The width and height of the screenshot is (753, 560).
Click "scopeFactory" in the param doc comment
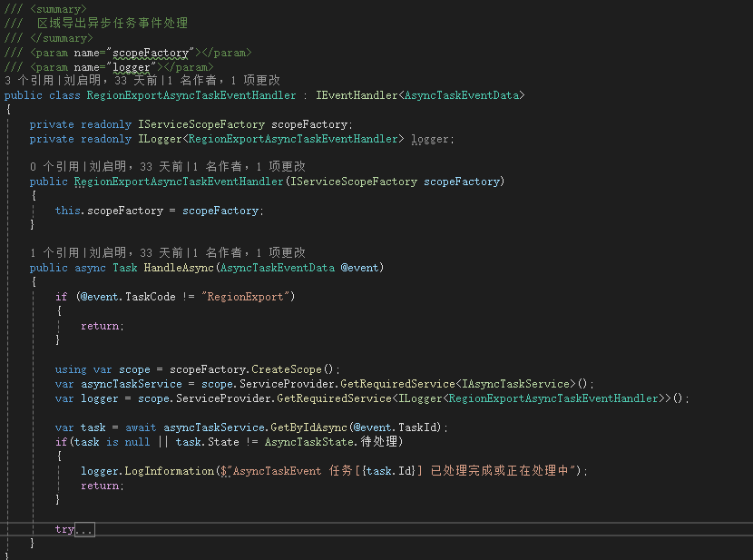[151, 53]
